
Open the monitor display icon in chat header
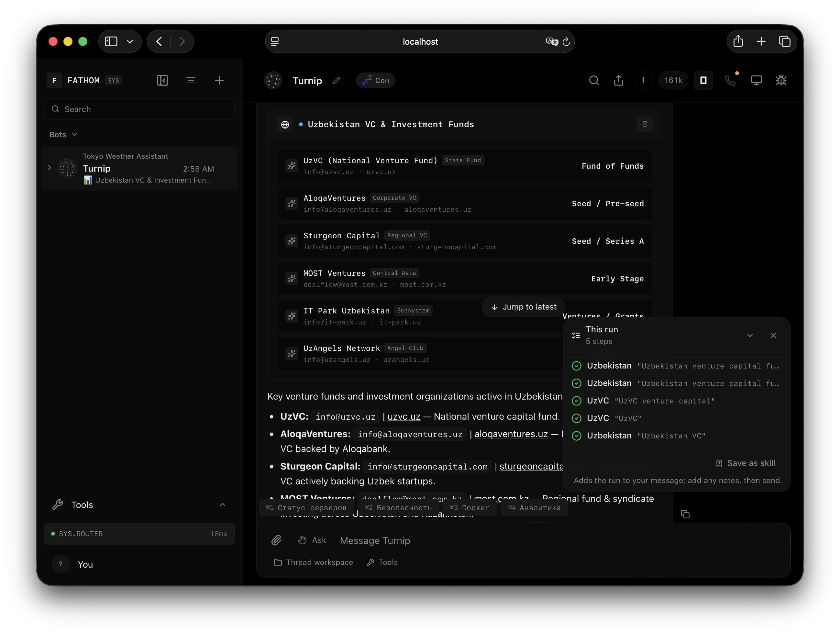756,80
